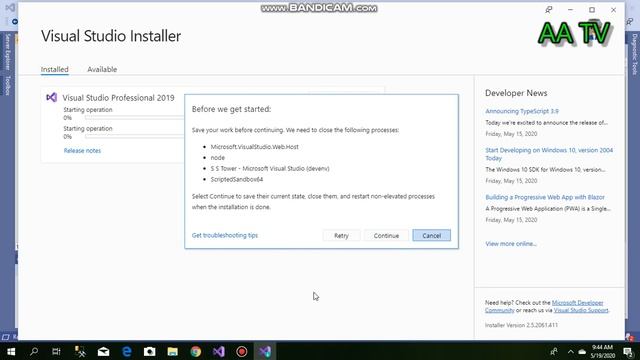Switch to the Installed tab
Screen dimensions: 640x360
click(x=55, y=69)
